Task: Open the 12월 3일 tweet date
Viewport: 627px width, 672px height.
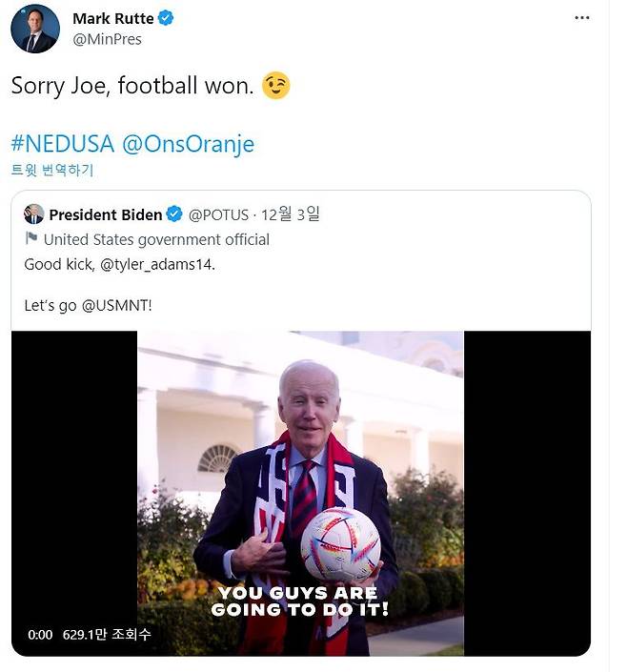Action: point(293,214)
